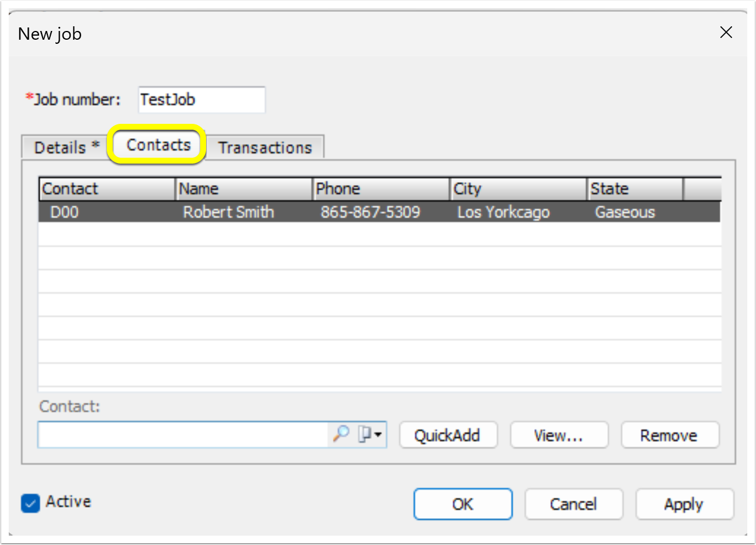The height and width of the screenshot is (545, 756).
Task: Switch to the Details tab
Action: point(65,147)
